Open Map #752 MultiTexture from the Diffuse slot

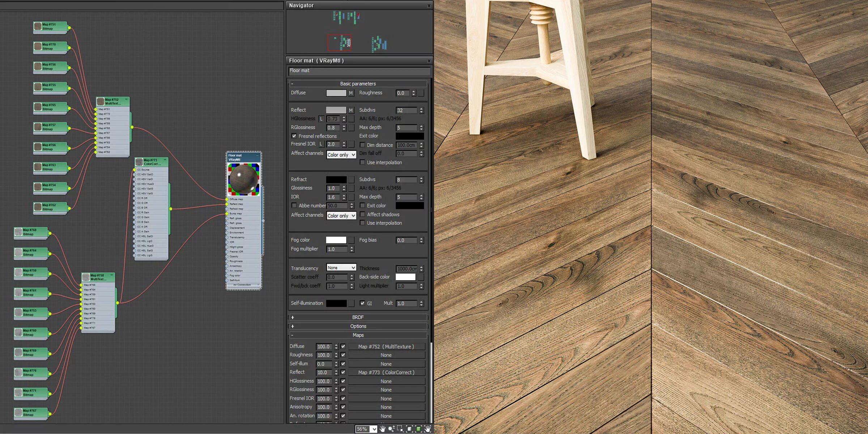pos(386,346)
